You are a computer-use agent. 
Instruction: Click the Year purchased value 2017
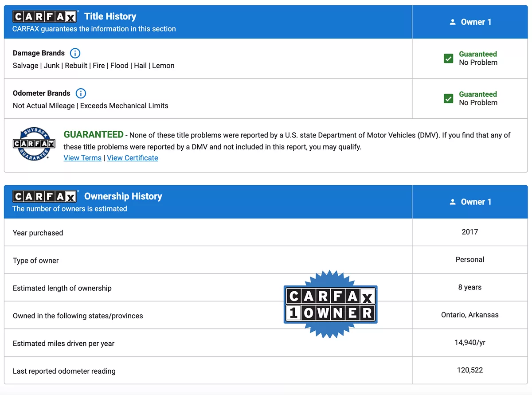pos(469,232)
